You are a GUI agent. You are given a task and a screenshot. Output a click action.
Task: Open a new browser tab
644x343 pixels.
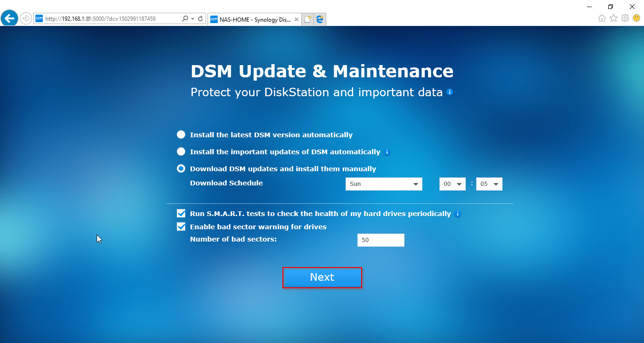click(307, 19)
